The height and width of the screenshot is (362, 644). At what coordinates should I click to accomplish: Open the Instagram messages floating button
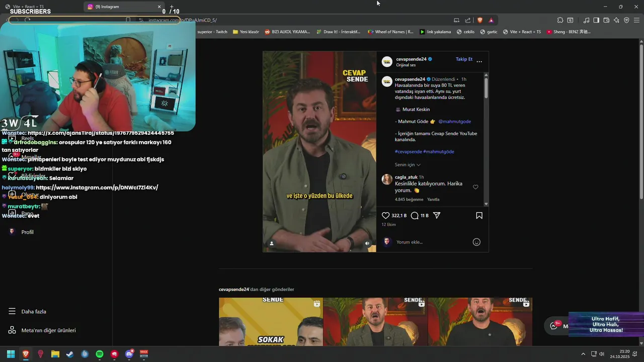click(556, 326)
